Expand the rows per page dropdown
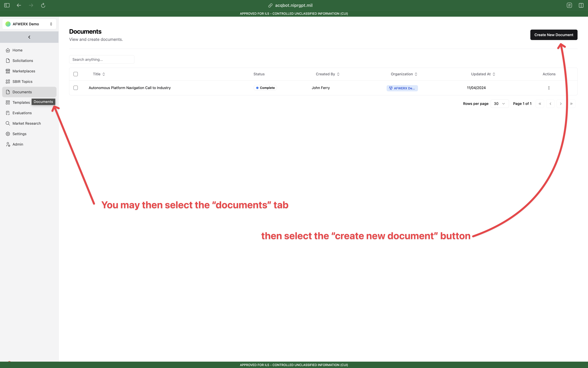588x368 pixels. tap(499, 104)
